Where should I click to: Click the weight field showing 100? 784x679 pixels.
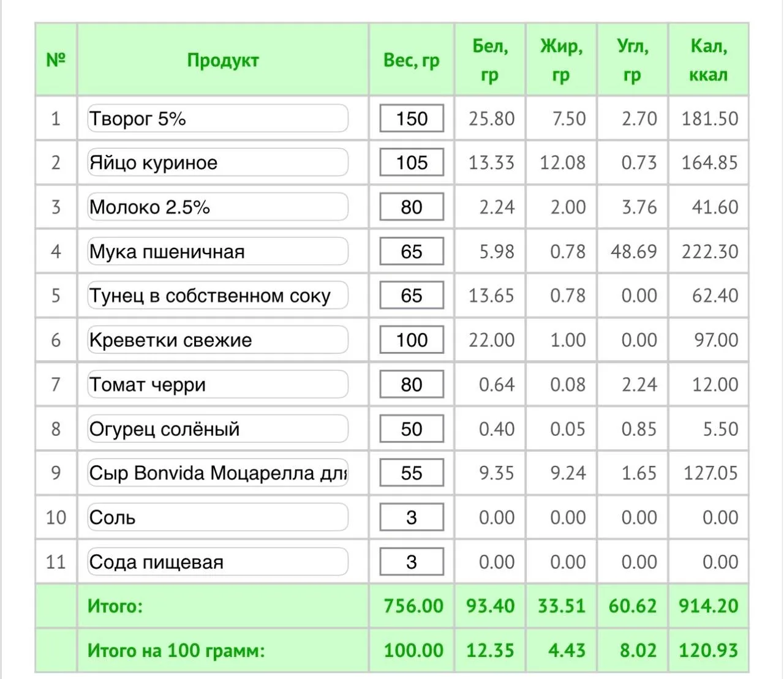412,340
